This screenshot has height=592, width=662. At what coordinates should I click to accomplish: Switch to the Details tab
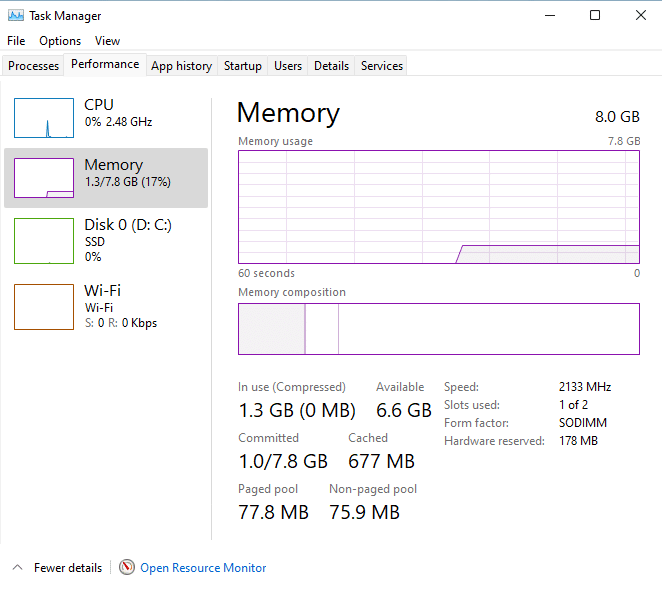click(x=331, y=66)
